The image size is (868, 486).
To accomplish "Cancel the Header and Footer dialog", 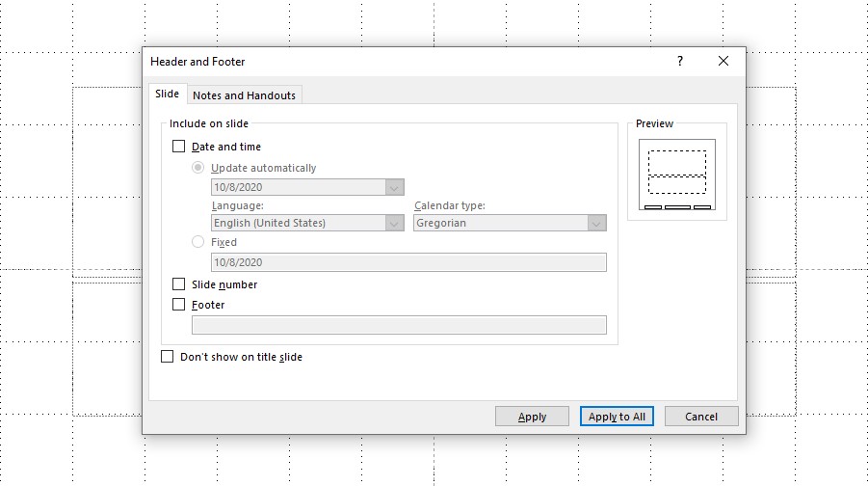I will [x=701, y=417].
